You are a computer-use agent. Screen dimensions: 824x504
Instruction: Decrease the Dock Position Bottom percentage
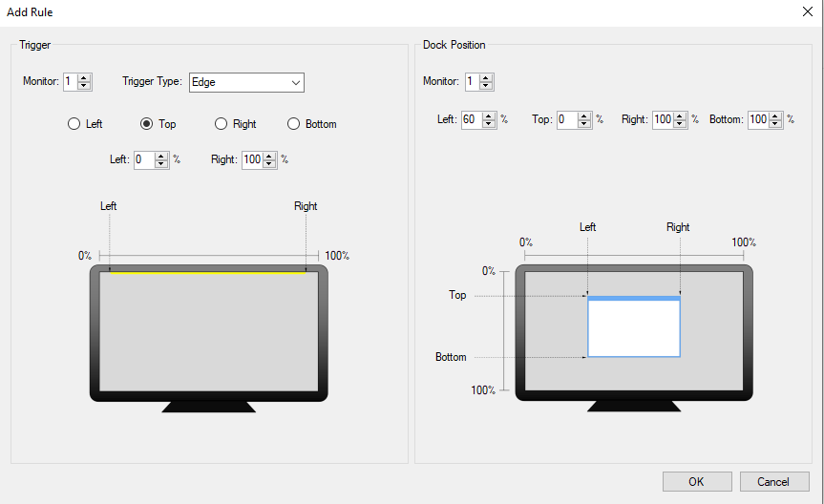(x=776, y=124)
